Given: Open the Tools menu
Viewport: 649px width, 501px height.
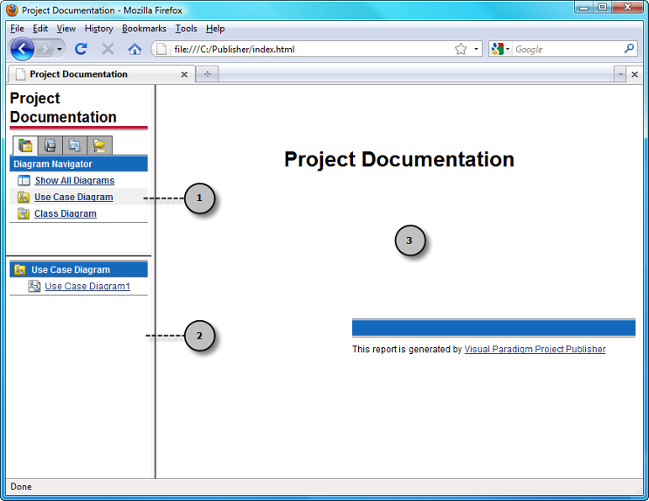Looking at the screenshot, I should pos(186,29).
